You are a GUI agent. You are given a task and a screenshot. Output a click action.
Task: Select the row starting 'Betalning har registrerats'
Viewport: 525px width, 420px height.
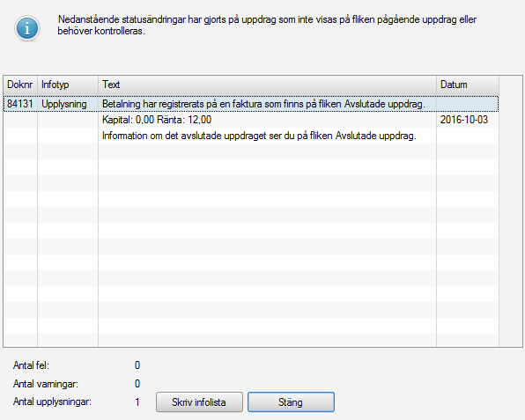click(x=251, y=104)
